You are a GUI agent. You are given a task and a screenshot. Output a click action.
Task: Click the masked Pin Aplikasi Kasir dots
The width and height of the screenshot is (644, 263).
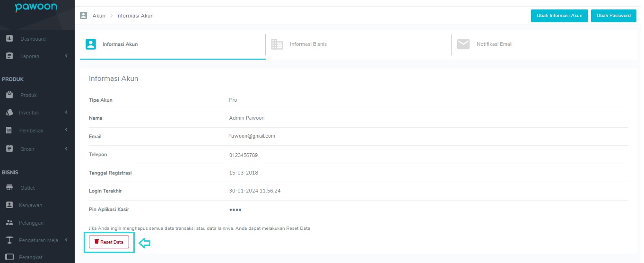[x=235, y=210]
